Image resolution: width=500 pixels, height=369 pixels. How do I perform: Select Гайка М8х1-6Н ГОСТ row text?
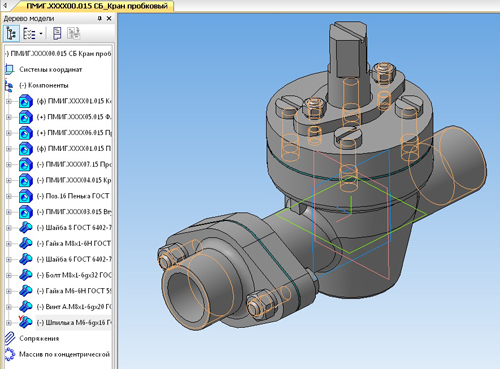74,244
